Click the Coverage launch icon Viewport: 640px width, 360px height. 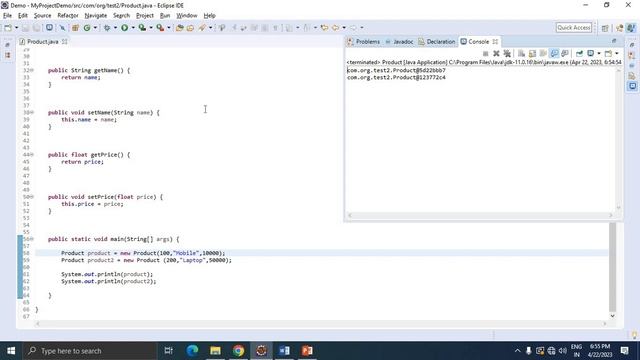[142, 28]
